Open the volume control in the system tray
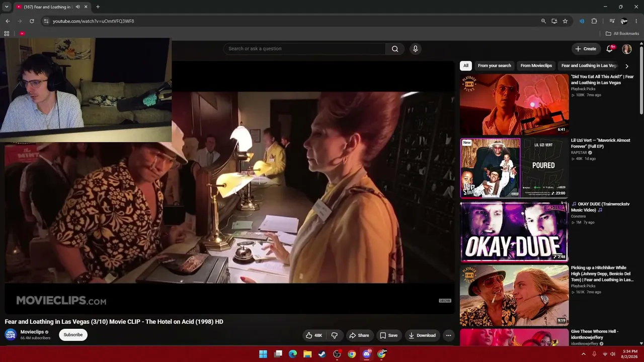The width and height of the screenshot is (644, 362). 613,354
